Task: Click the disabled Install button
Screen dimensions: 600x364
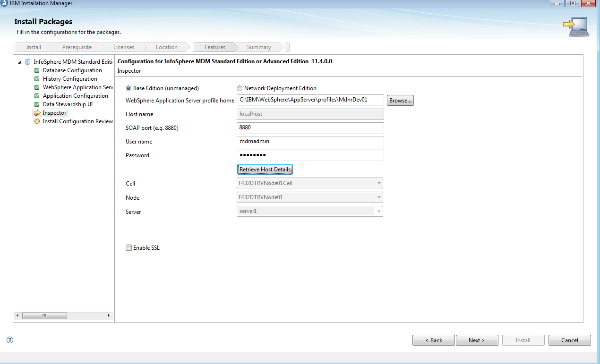Action: pyautogui.click(x=523, y=340)
